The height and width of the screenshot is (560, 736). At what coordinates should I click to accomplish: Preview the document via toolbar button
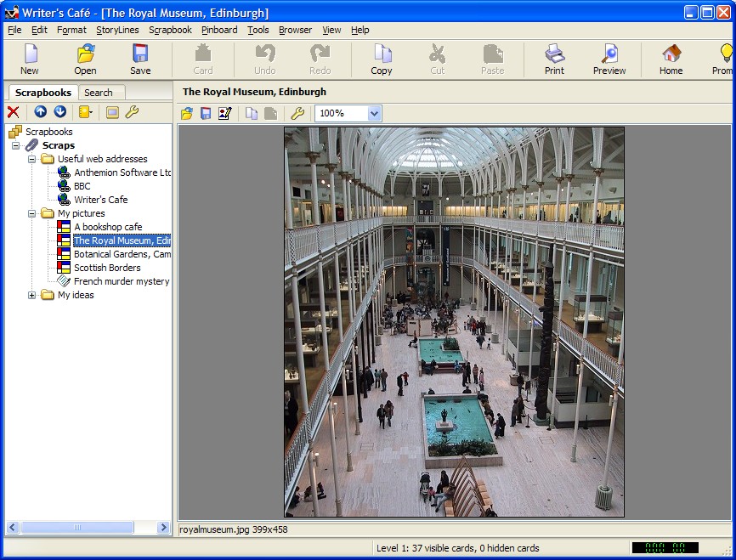tap(609, 59)
